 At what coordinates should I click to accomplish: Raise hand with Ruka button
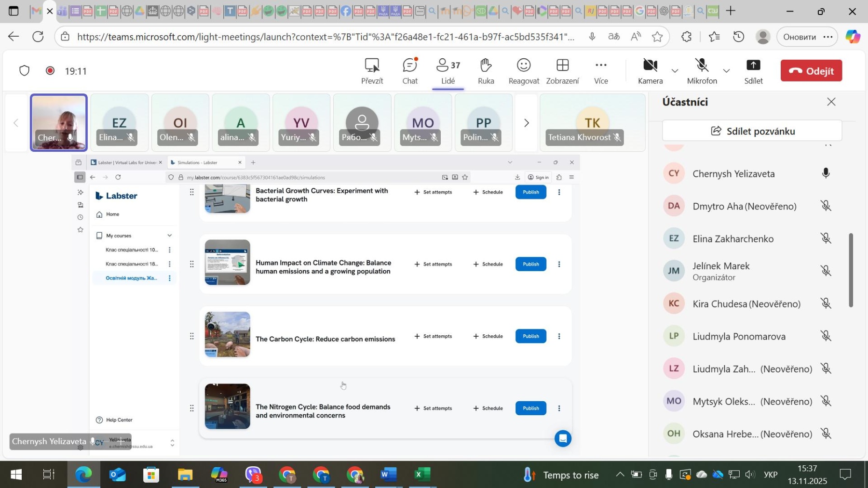486,71
